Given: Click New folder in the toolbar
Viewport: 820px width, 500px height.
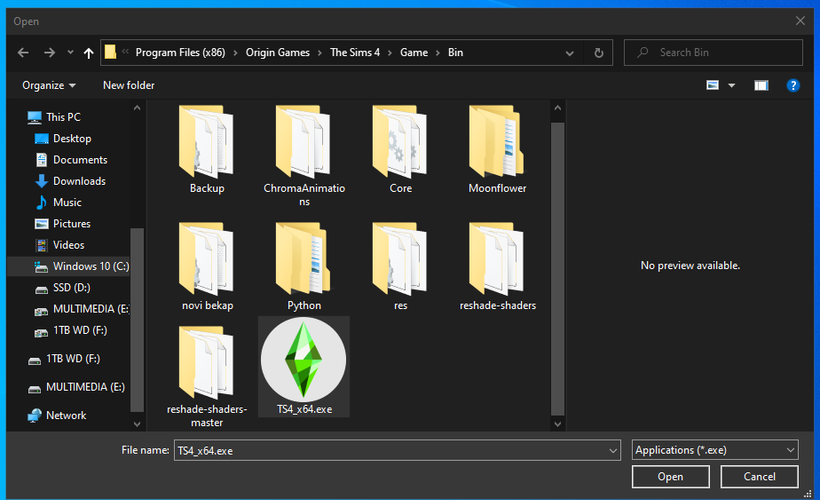Looking at the screenshot, I should pos(128,86).
